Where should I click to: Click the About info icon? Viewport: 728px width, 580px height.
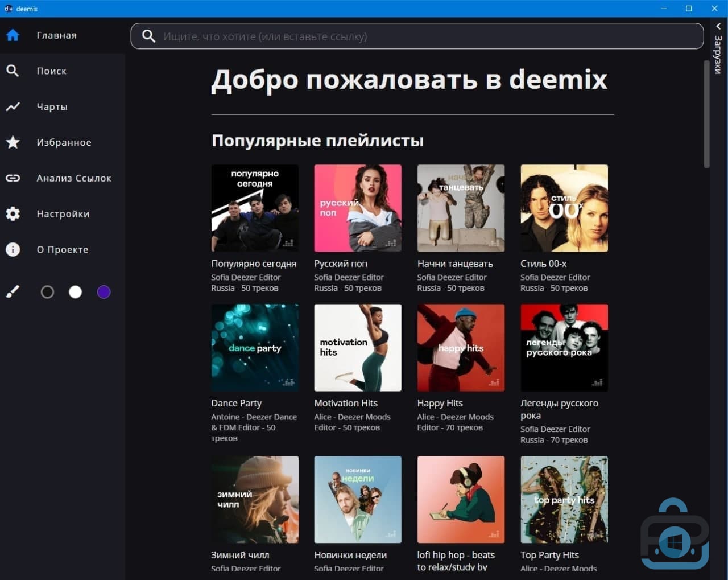coord(13,249)
